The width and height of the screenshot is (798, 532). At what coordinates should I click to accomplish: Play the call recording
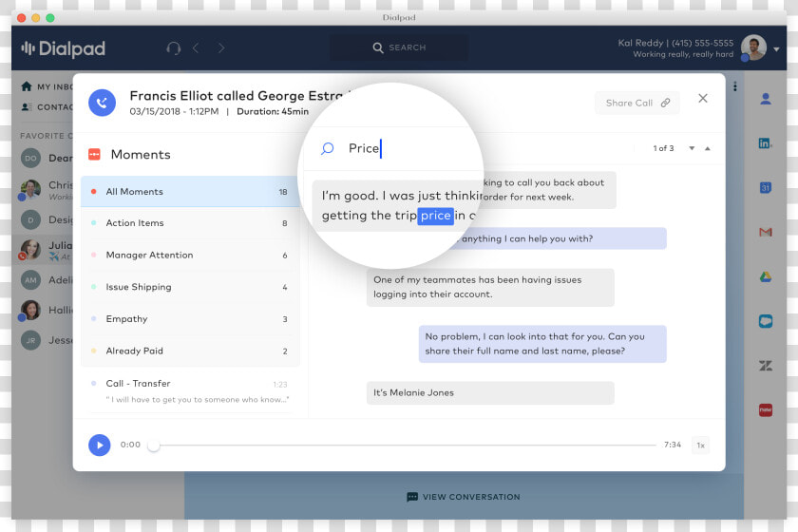100,445
